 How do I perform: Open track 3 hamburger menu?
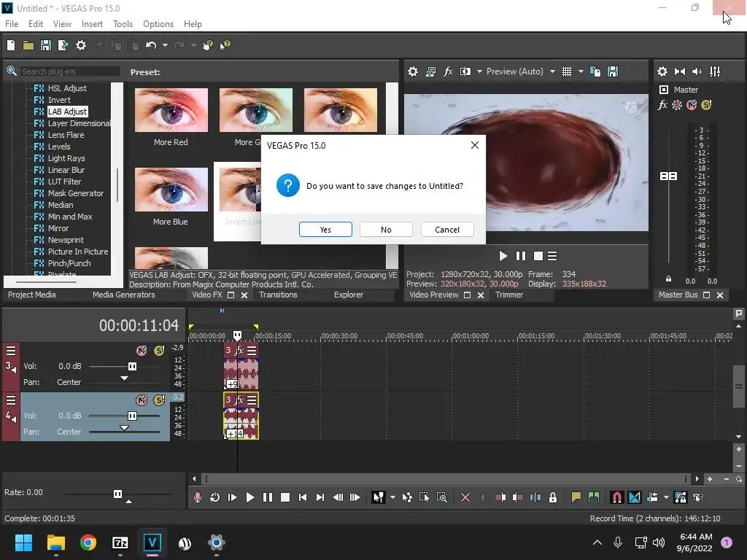[10, 351]
